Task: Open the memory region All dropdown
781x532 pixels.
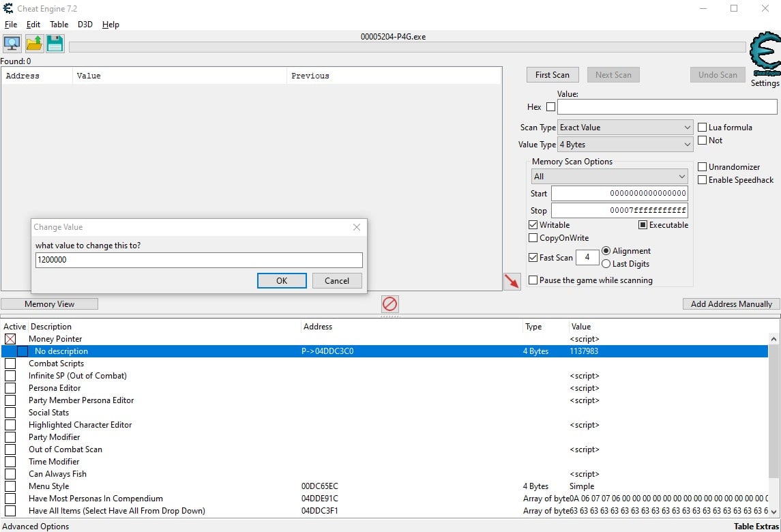Action: (x=610, y=177)
